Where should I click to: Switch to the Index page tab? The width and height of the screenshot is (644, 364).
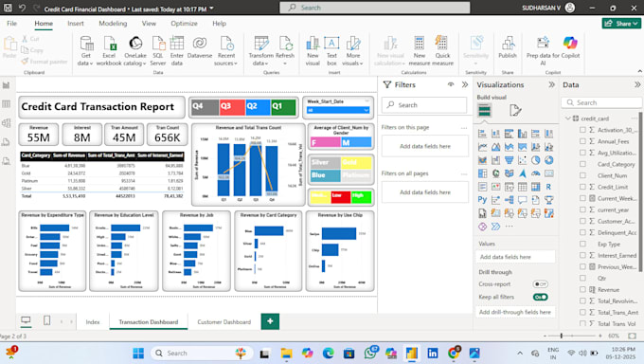point(93,322)
